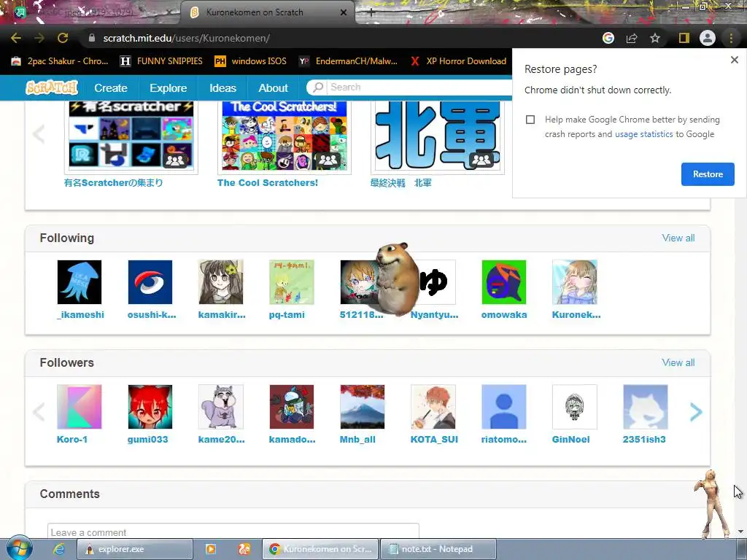747x560 pixels.
Task: Open pq-tami profile avatar
Action: pos(292,282)
